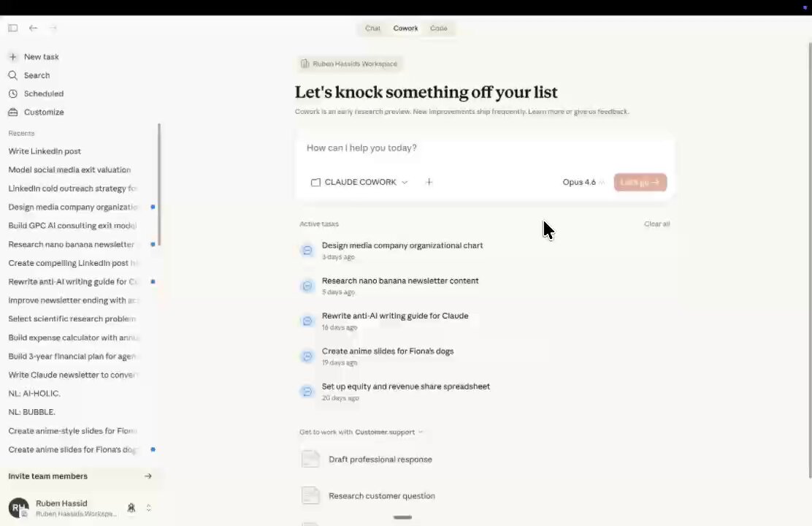Open recent Build GPC AI consulting exit model
Image resolution: width=812 pixels, height=526 pixels.
pyautogui.click(x=72, y=226)
